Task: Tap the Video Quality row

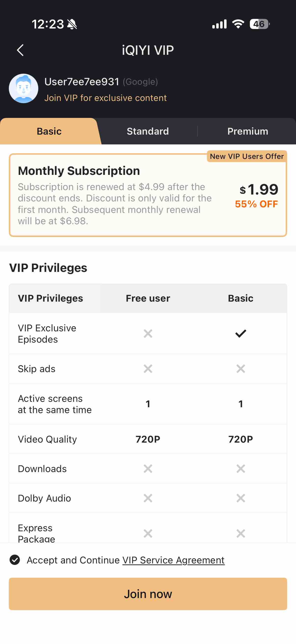Action: coord(148,439)
